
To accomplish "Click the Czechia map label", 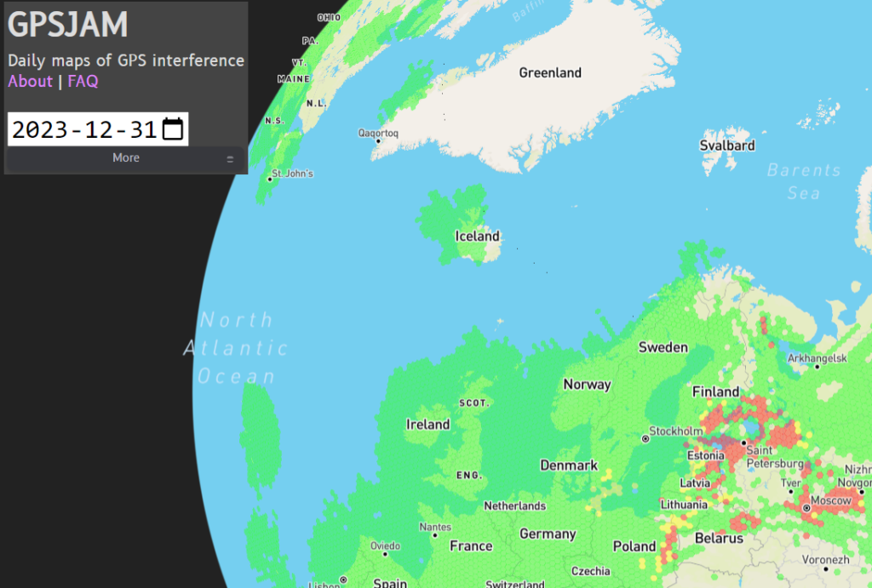I will coord(591,571).
